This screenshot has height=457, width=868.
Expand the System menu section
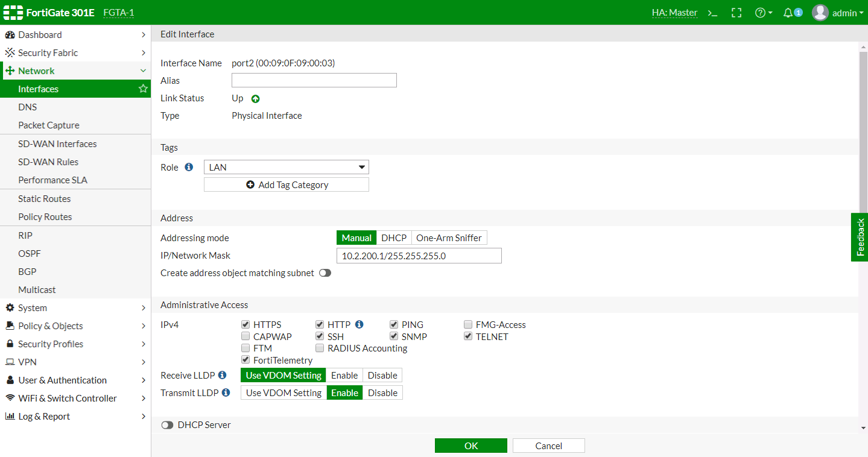point(75,307)
